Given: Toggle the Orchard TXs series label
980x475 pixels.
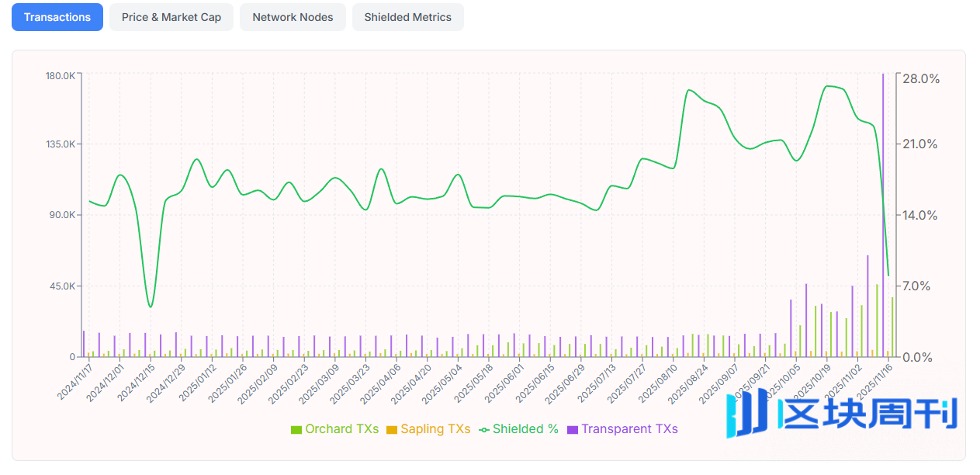Looking at the screenshot, I should [x=341, y=429].
